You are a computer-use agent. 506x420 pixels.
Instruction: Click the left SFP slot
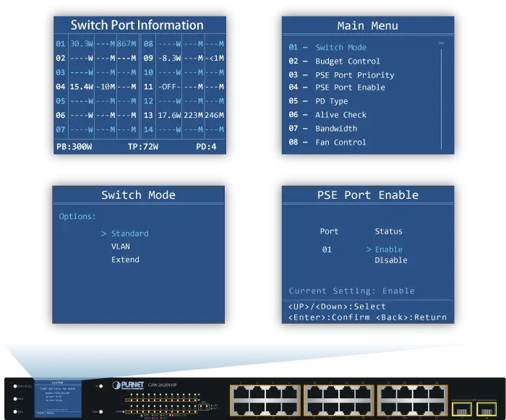(462, 409)
